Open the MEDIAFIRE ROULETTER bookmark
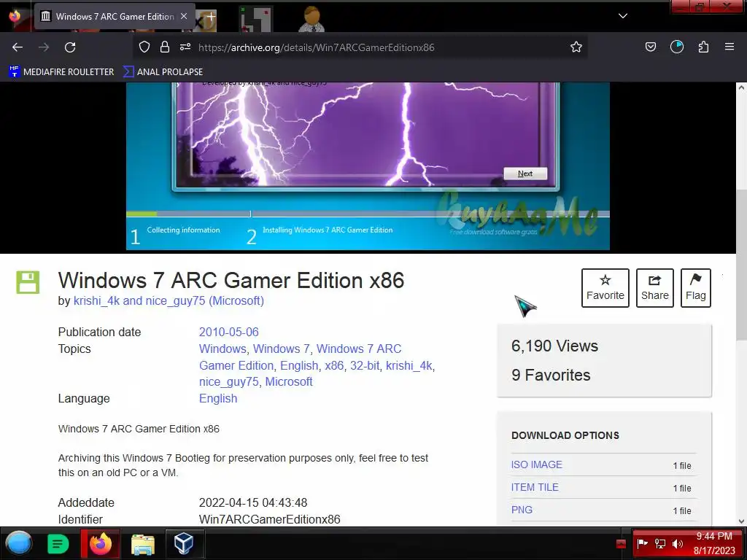This screenshot has height=560, width=747. click(61, 72)
